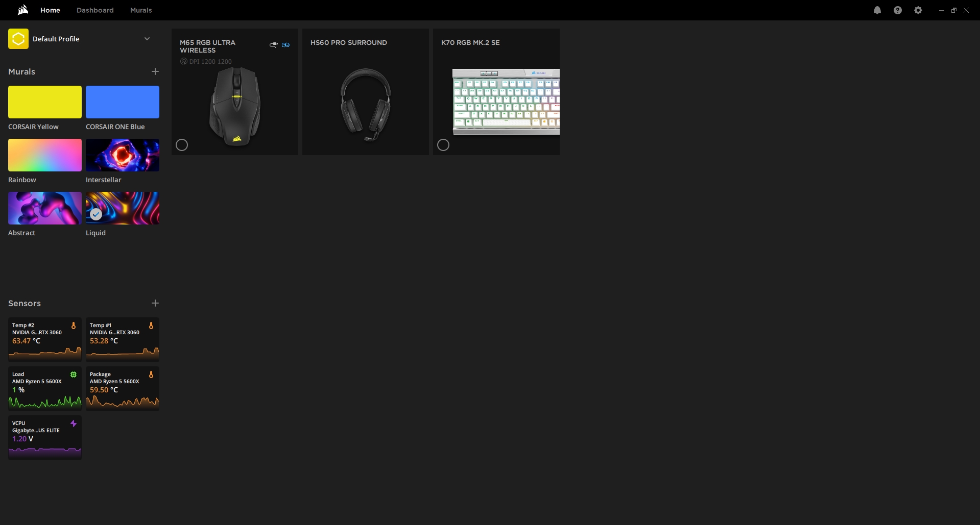Click the DPI 1200 1200 text
Screen dimensions: 980x525
[210, 61]
